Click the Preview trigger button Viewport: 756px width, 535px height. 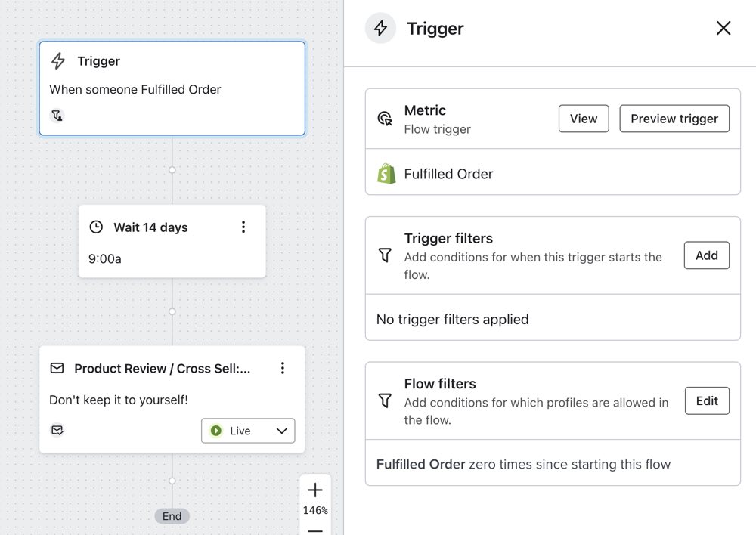[674, 119]
